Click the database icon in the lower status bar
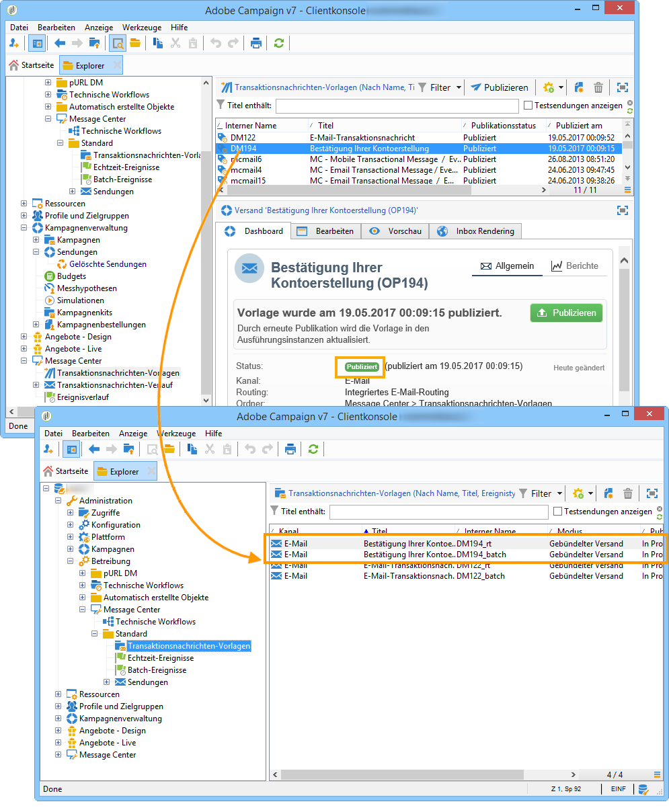This screenshot has width=669, height=812. click(643, 789)
